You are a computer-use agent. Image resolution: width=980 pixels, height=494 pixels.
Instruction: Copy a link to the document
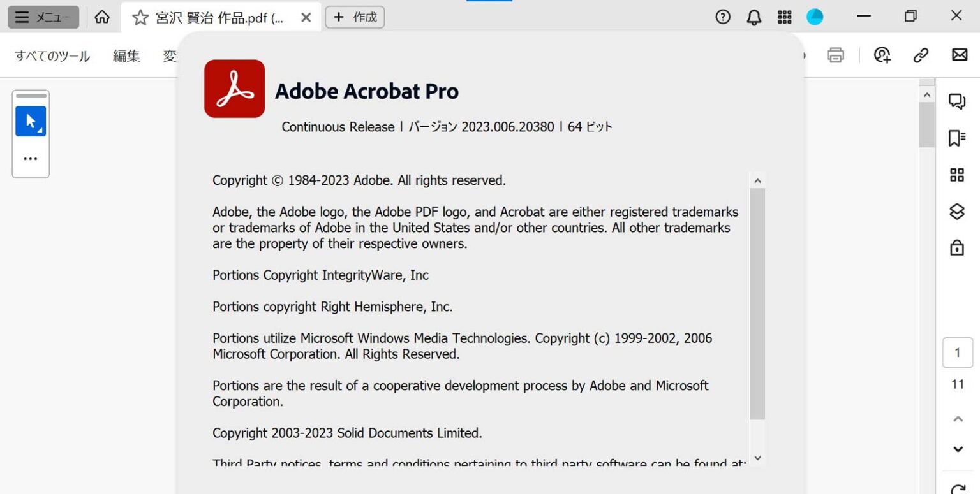(x=921, y=55)
